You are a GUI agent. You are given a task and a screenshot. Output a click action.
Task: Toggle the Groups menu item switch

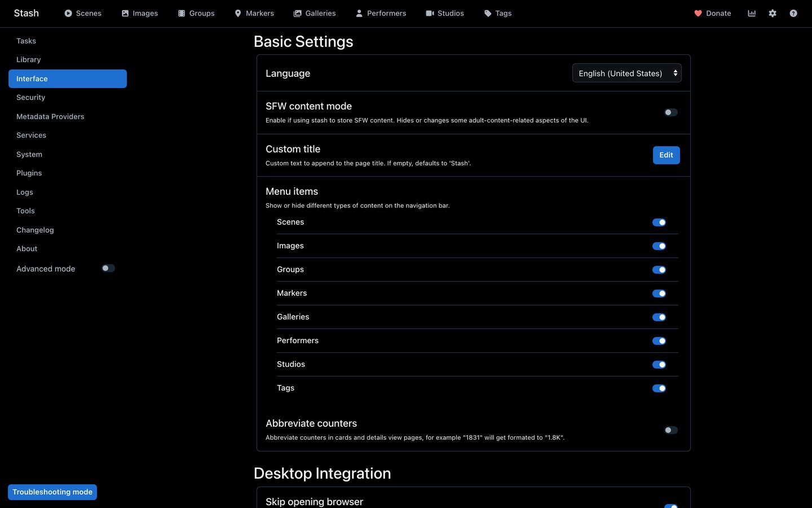pos(659,270)
